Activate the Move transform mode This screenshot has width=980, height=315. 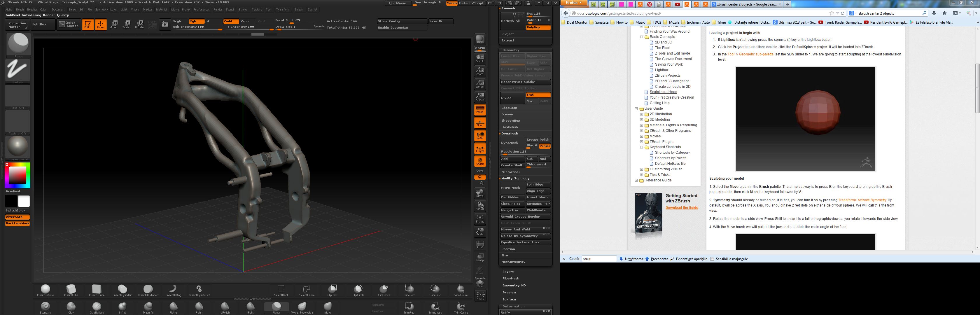113,24
